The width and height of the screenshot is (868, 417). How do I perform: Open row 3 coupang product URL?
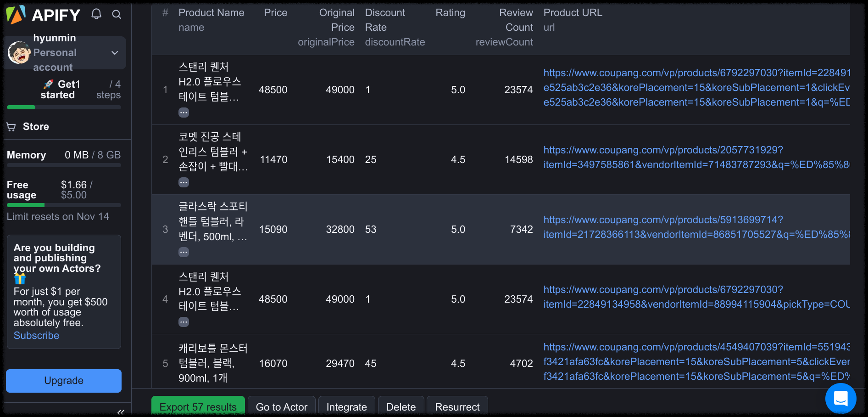click(696, 227)
